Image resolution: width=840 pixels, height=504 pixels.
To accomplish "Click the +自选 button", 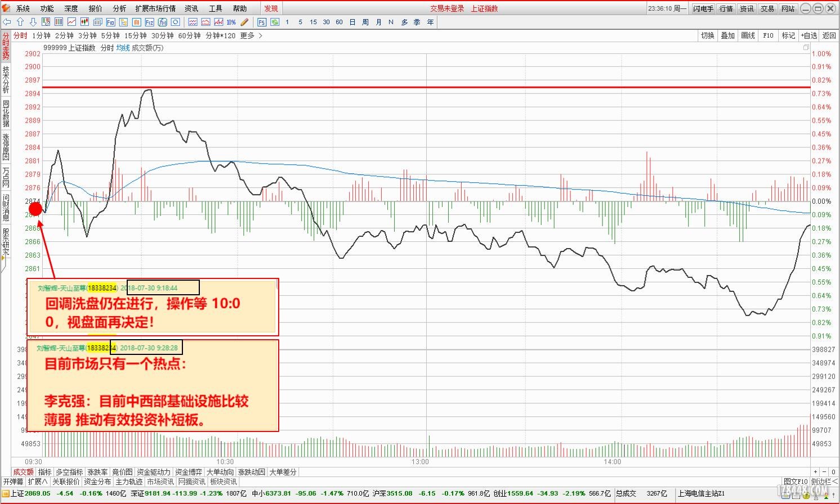I will tap(809, 35).
